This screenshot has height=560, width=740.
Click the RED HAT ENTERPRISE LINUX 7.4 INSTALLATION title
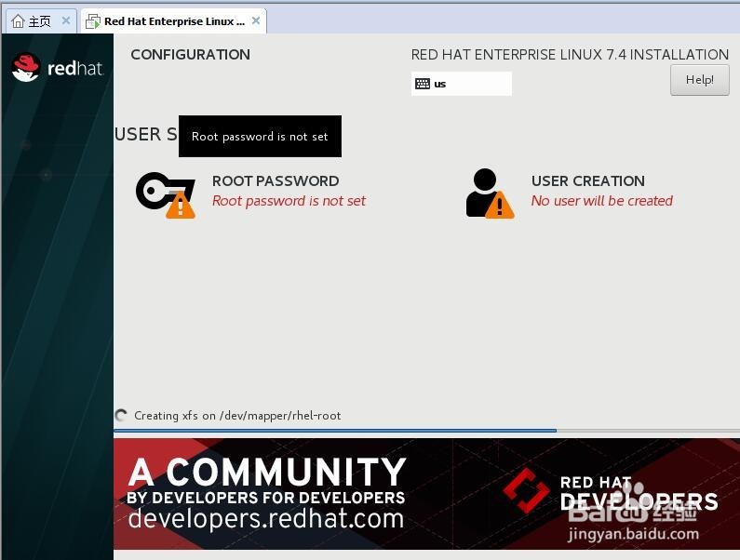[x=570, y=55]
